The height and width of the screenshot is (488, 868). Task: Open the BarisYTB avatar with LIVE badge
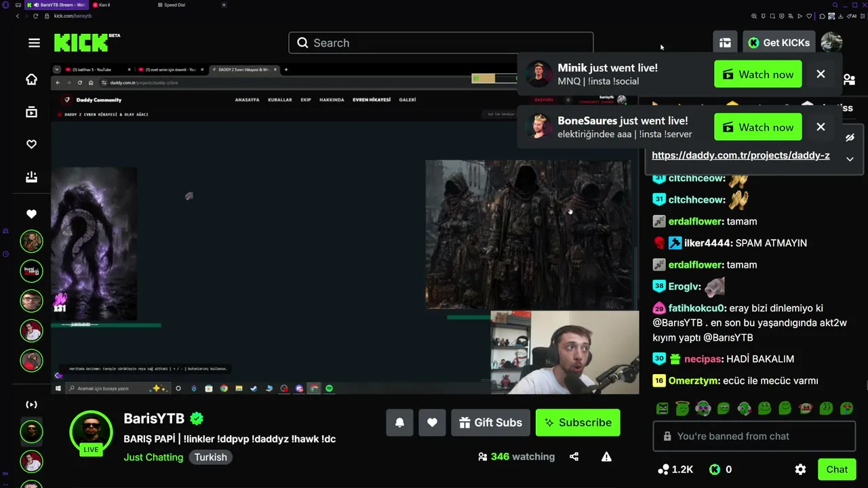pos(91,432)
